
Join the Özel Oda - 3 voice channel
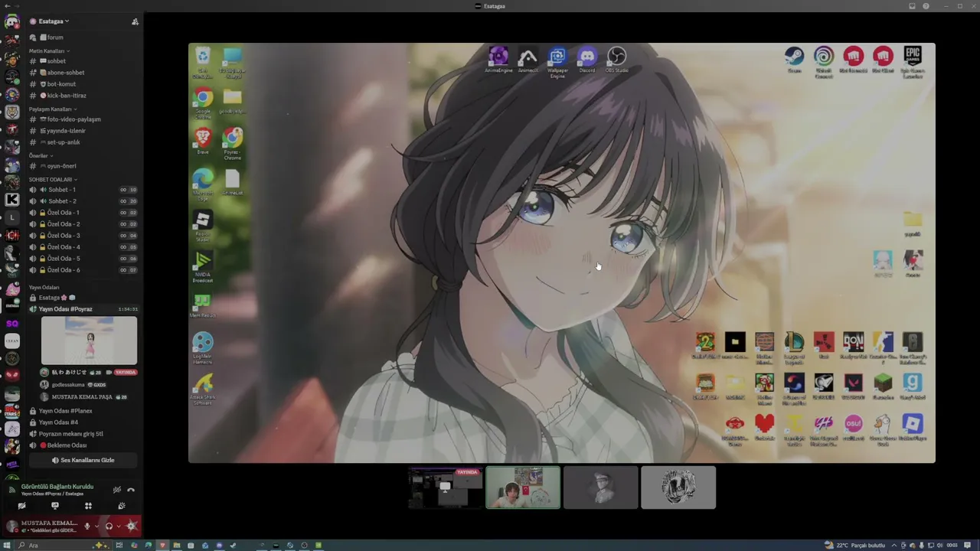coord(83,236)
